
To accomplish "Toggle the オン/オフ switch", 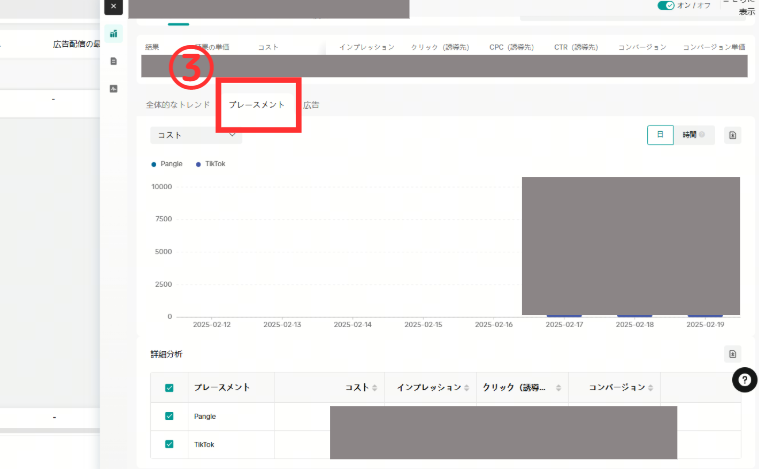I will (x=666, y=6).
